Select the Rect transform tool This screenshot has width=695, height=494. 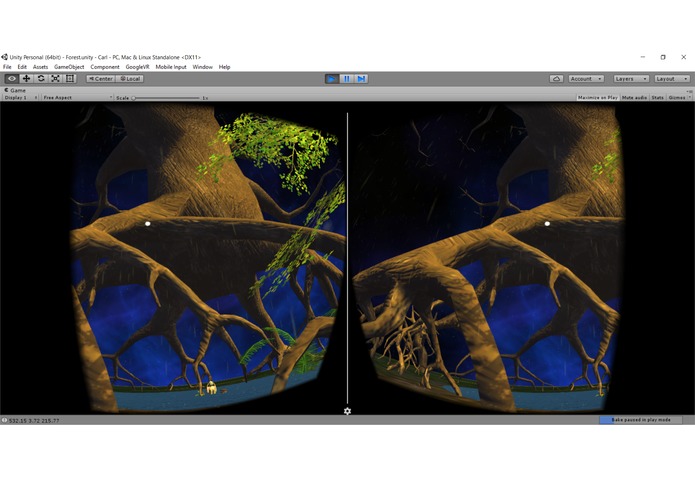(70, 79)
